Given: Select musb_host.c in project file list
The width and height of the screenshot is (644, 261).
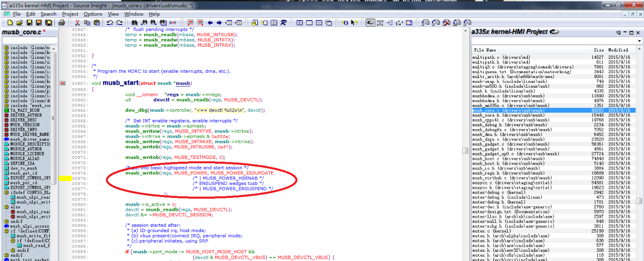Looking at the screenshot, I should [553, 158].
